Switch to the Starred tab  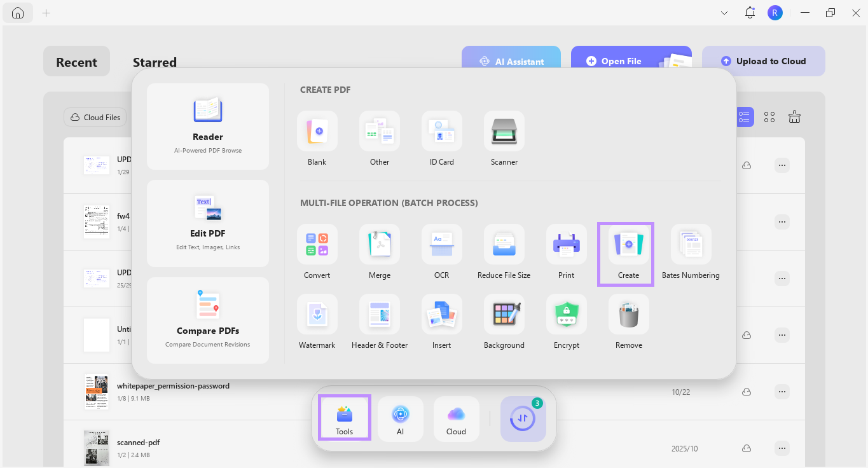click(155, 62)
